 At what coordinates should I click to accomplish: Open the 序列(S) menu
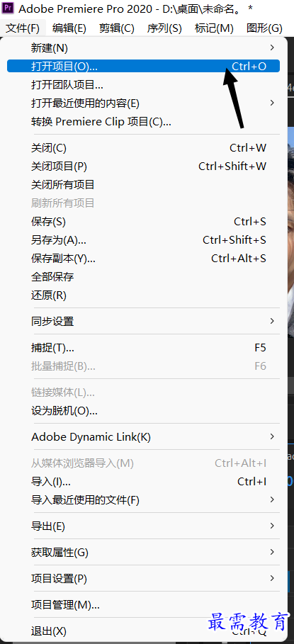(x=164, y=28)
